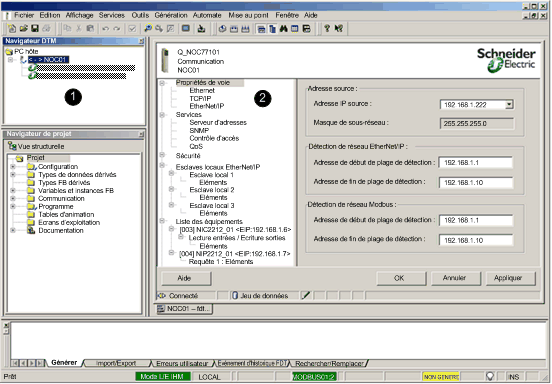Click the Vue structurelle icon in project navigator
The width and height of the screenshot is (552, 384).
click(x=12, y=146)
